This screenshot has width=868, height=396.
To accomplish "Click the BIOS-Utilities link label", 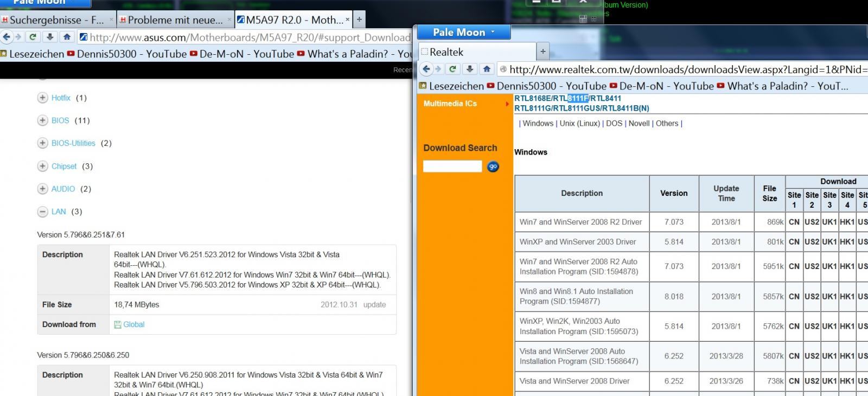I will pyautogui.click(x=73, y=143).
